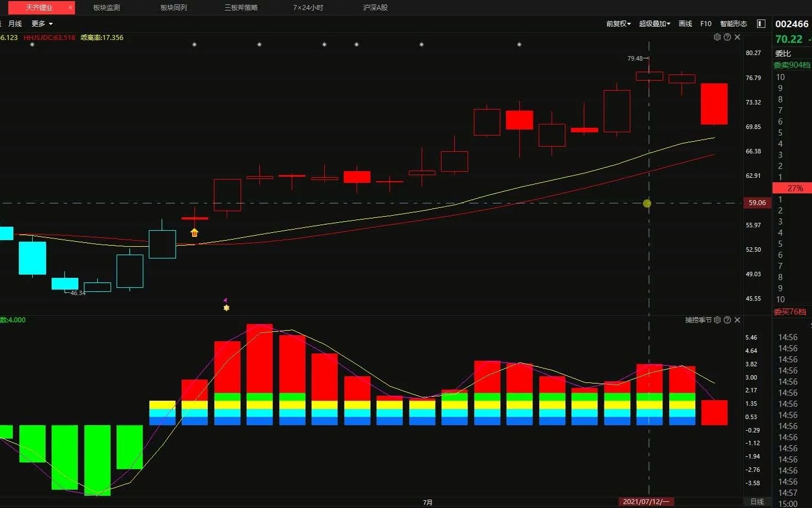Click the last asterisk marker, above the 73.32 candles

(x=519, y=44)
